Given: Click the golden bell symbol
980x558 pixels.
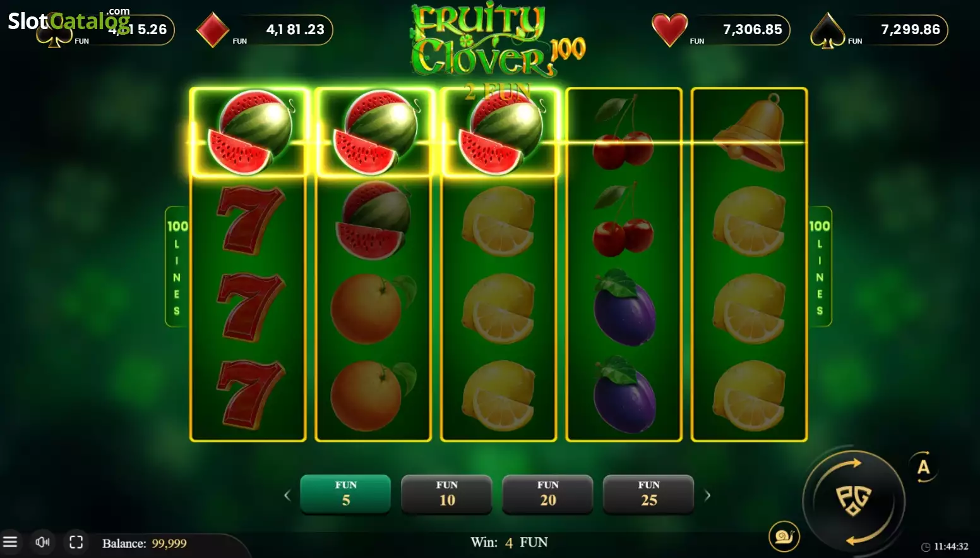Looking at the screenshot, I should [749, 133].
